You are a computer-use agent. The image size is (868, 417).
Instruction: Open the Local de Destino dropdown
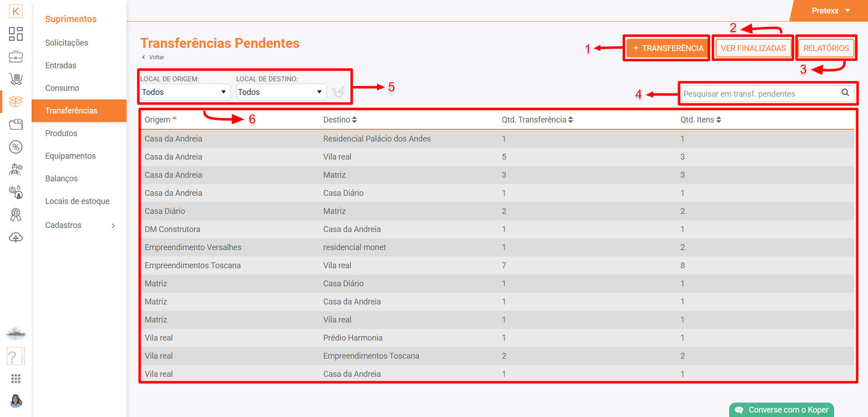click(280, 92)
